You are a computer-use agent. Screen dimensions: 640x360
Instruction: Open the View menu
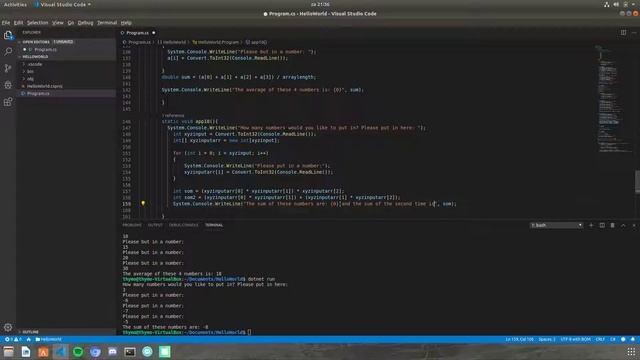pyautogui.click(x=58, y=23)
